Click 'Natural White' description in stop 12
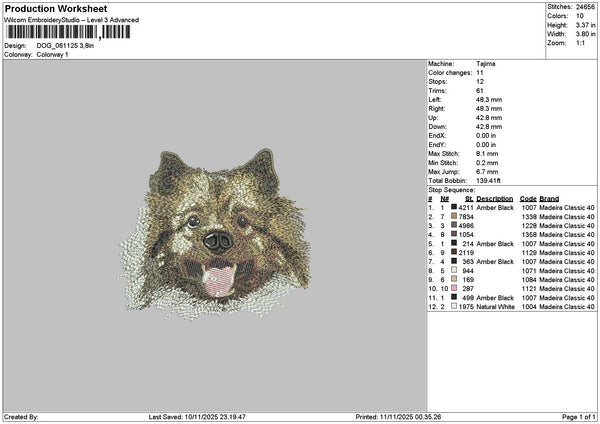 pyautogui.click(x=495, y=307)
